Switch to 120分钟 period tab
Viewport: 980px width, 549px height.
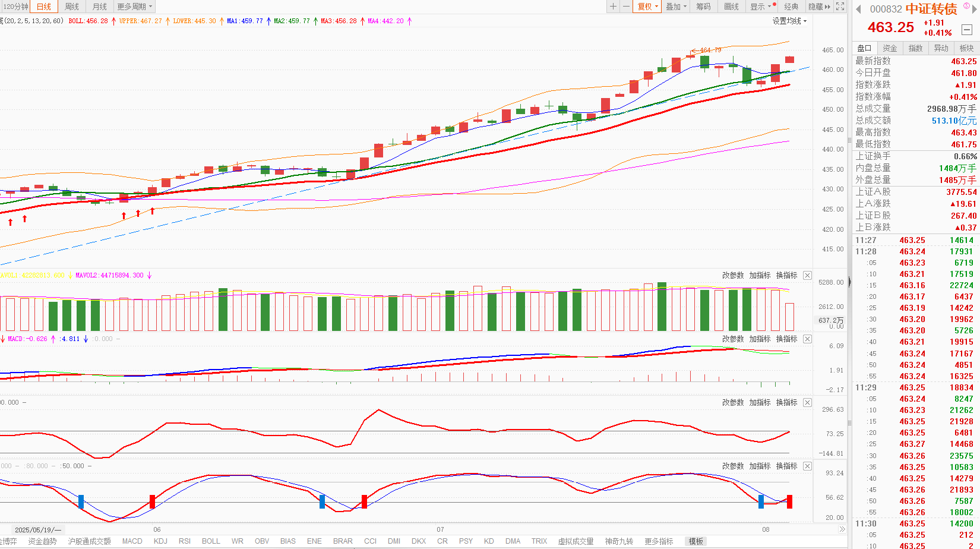tap(15, 7)
